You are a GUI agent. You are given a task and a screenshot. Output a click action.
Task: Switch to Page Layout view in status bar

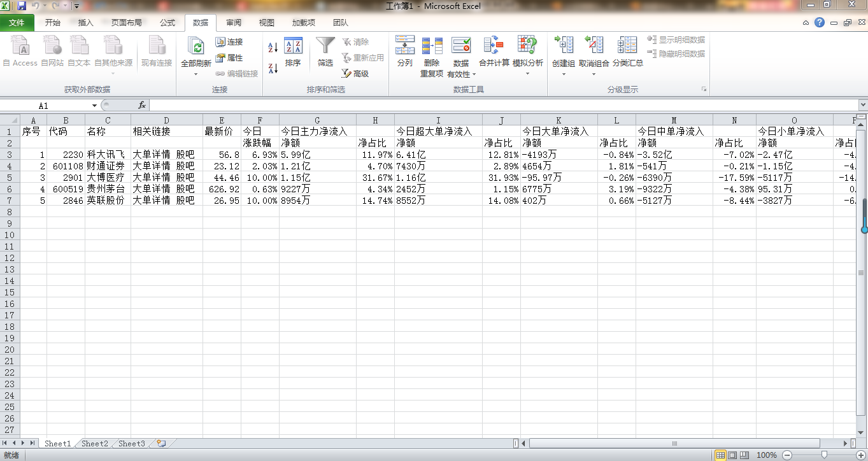(x=732, y=455)
